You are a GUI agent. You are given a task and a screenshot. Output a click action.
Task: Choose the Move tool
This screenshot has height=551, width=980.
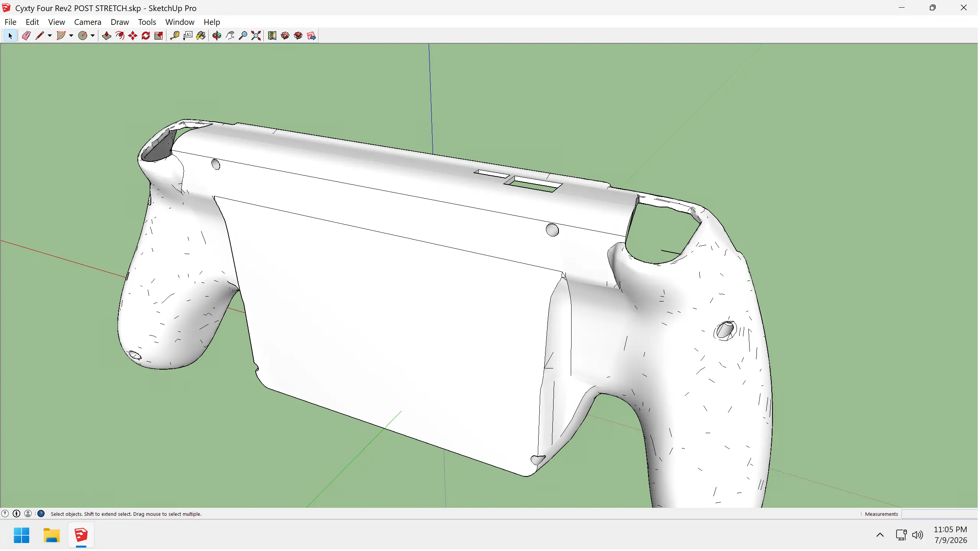click(133, 36)
